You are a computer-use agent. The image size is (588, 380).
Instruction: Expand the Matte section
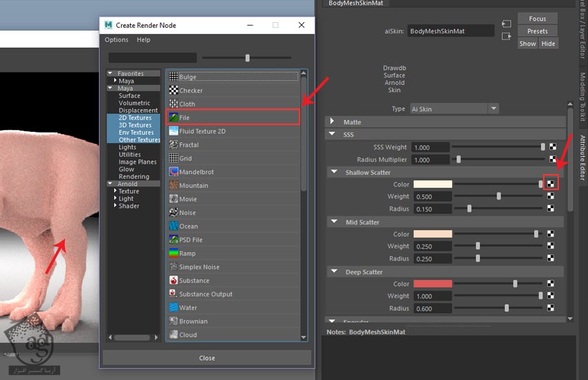pyautogui.click(x=332, y=122)
